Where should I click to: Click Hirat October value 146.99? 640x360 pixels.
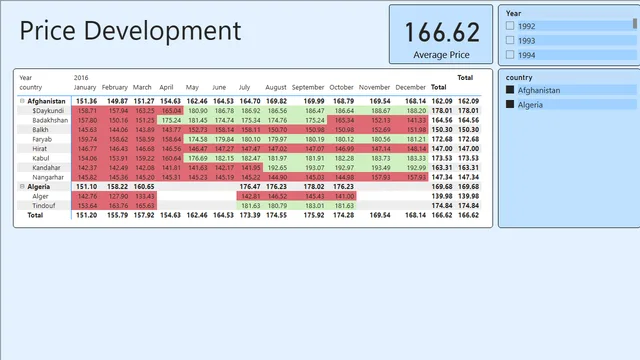344,149
